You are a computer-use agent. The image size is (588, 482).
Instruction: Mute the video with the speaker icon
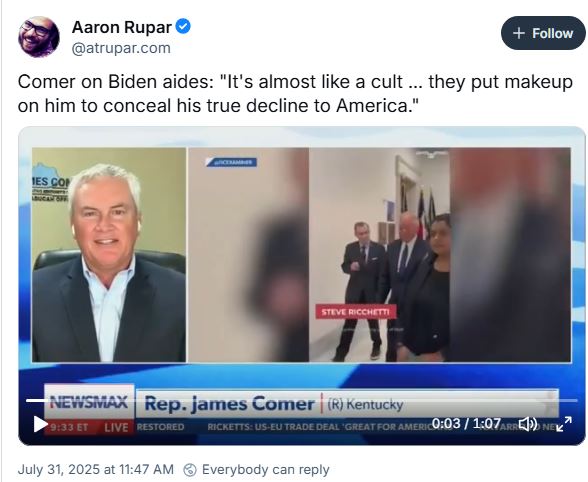point(528,424)
